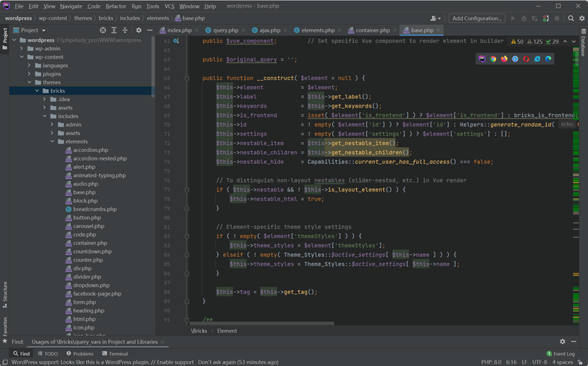Hide the Project panel with minus icon
The image size is (588, 366).
tap(150, 30)
